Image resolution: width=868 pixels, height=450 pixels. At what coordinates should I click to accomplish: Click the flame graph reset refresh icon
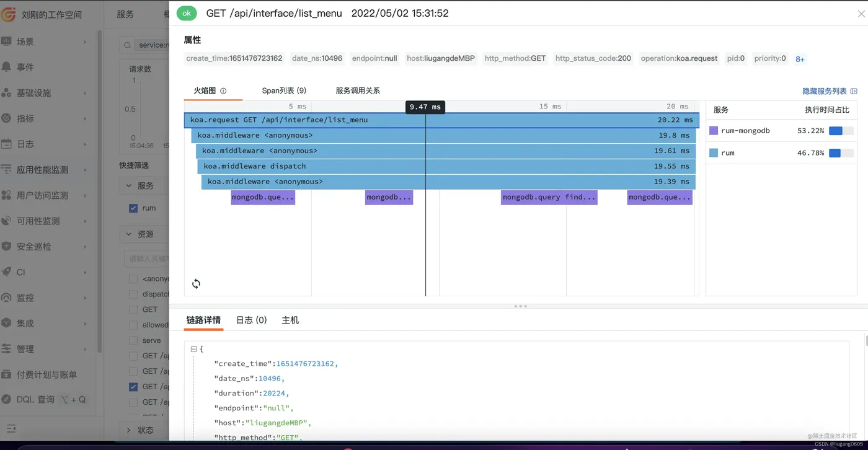[196, 284]
